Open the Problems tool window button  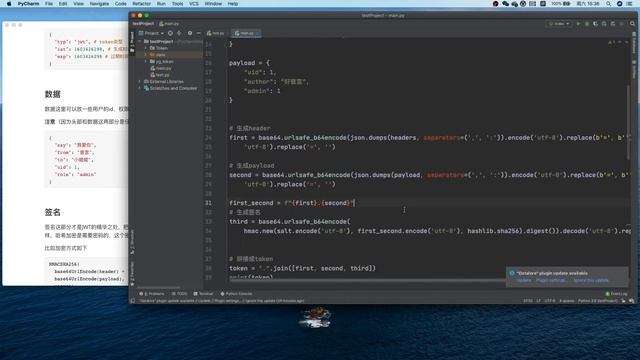(152, 293)
